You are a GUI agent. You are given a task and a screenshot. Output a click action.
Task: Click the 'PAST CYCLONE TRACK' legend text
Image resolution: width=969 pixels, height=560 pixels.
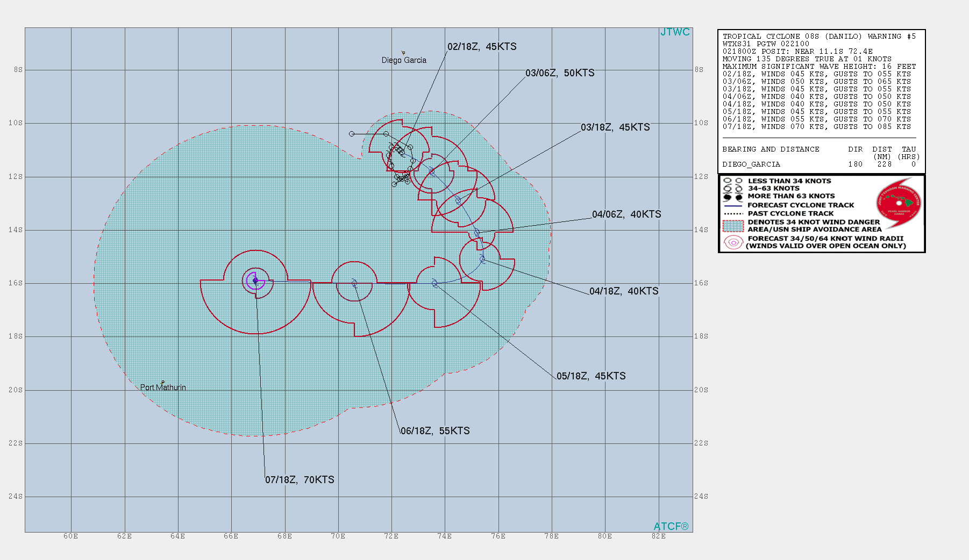point(790,213)
